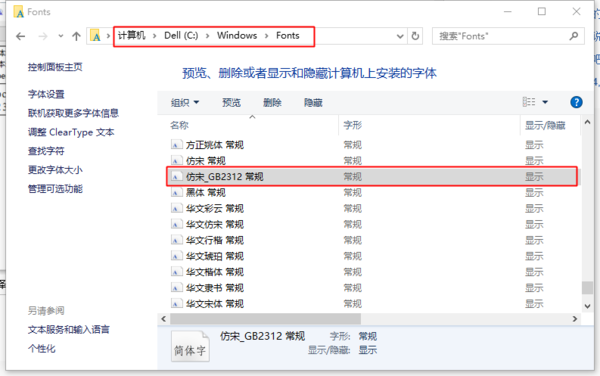Image resolution: width=600 pixels, height=376 pixels.
Task: Click horizontal scrollbar left arrow
Action: coord(164,319)
